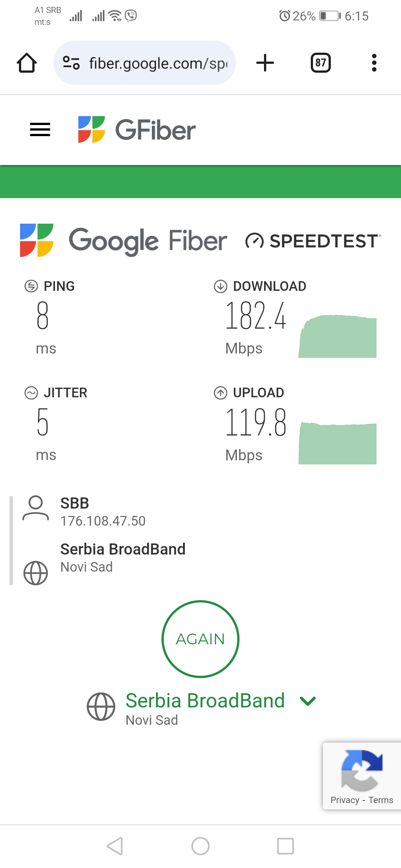Click the Google Fiber pinwheel logo
The image size is (401, 868).
37,240
